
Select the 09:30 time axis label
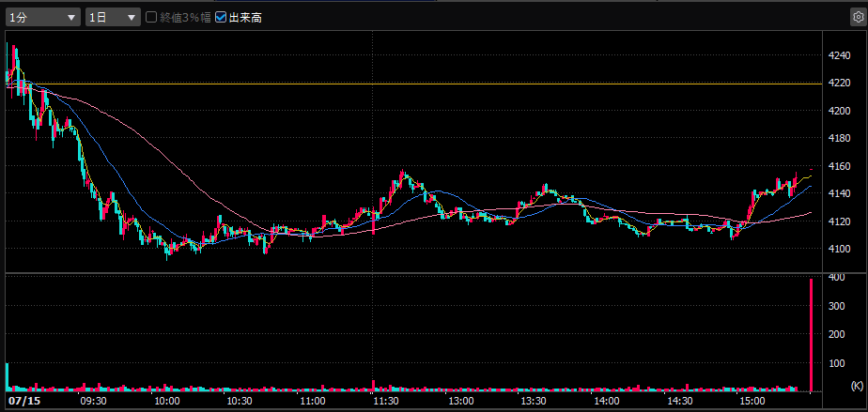point(93,400)
